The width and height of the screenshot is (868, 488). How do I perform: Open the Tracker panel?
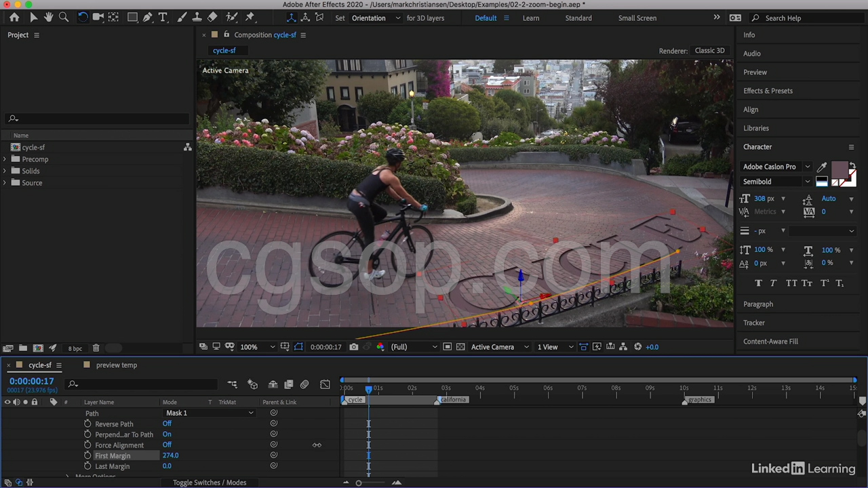pos(754,323)
